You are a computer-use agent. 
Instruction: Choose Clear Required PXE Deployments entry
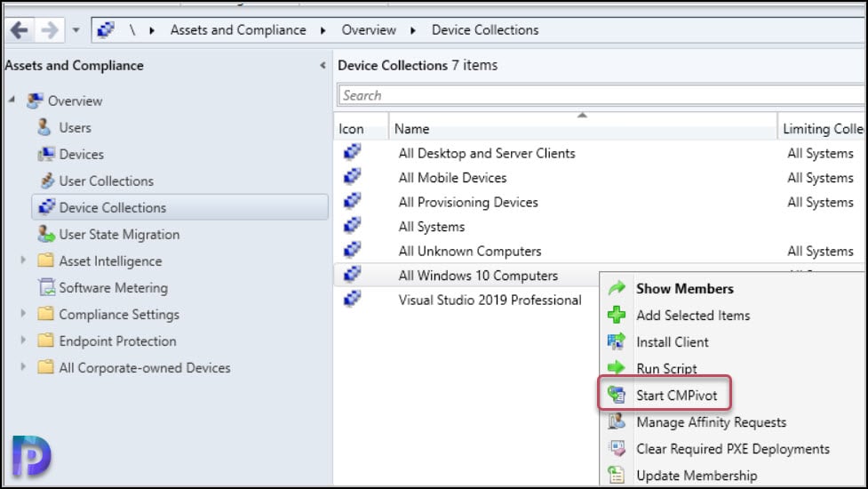(x=734, y=449)
